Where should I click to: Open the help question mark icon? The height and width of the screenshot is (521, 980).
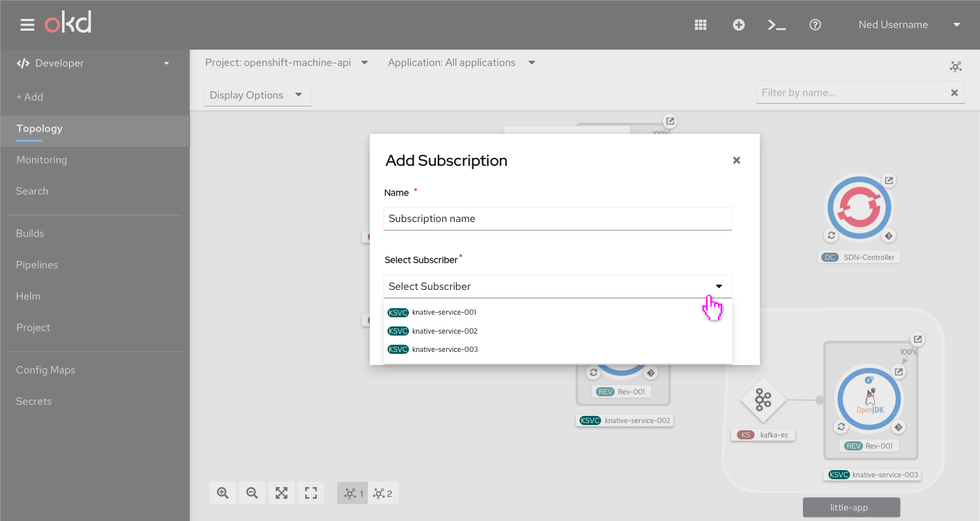pos(815,25)
